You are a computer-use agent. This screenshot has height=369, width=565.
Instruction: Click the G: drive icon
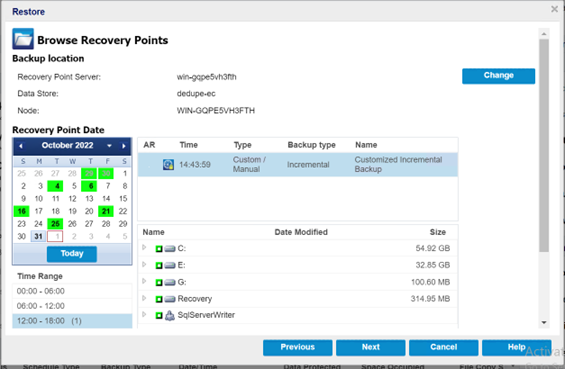point(170,282)
